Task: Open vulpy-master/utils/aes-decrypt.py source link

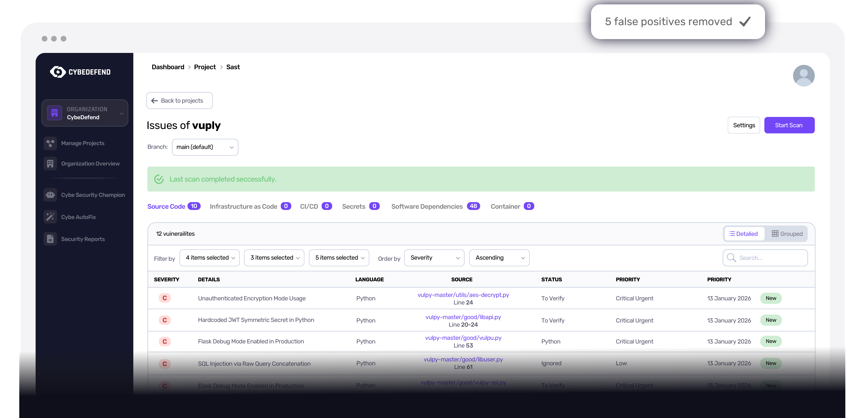Action: coord(463,295)
